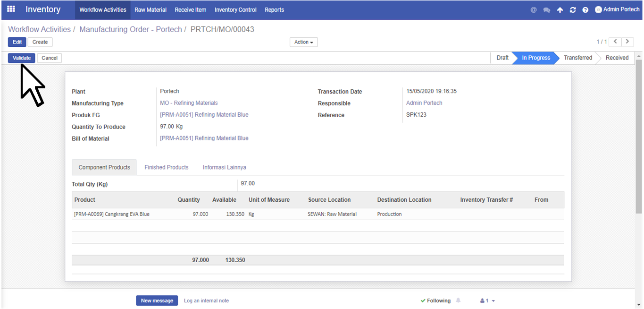The image size is (644, 309).
Task: Open the Refining Material Blue Produk FG link
Action: 204,115
